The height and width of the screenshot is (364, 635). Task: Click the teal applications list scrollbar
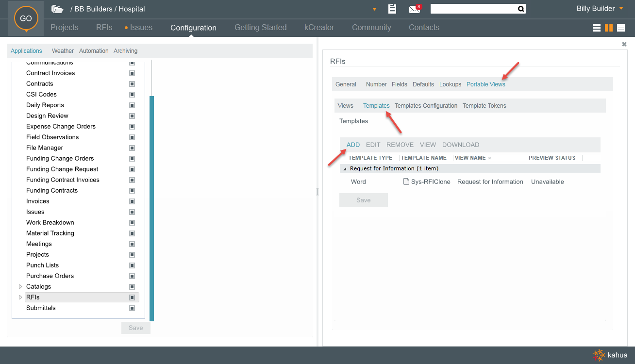coord(151,209)
